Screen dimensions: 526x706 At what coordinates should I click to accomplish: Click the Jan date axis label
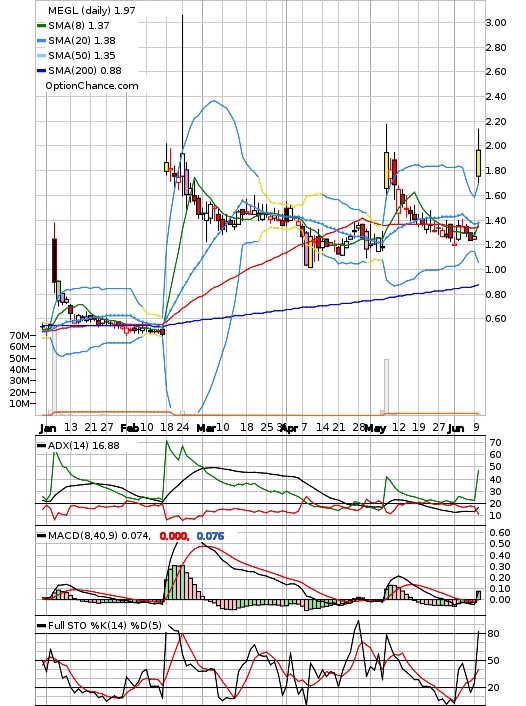click(x=48, y=428)
